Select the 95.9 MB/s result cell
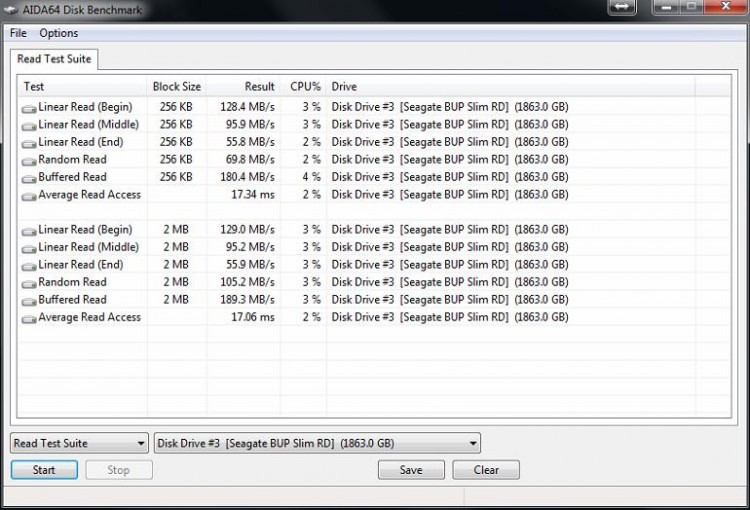The width and height of the screenshot is (750, 510). [x=250, y=124]
